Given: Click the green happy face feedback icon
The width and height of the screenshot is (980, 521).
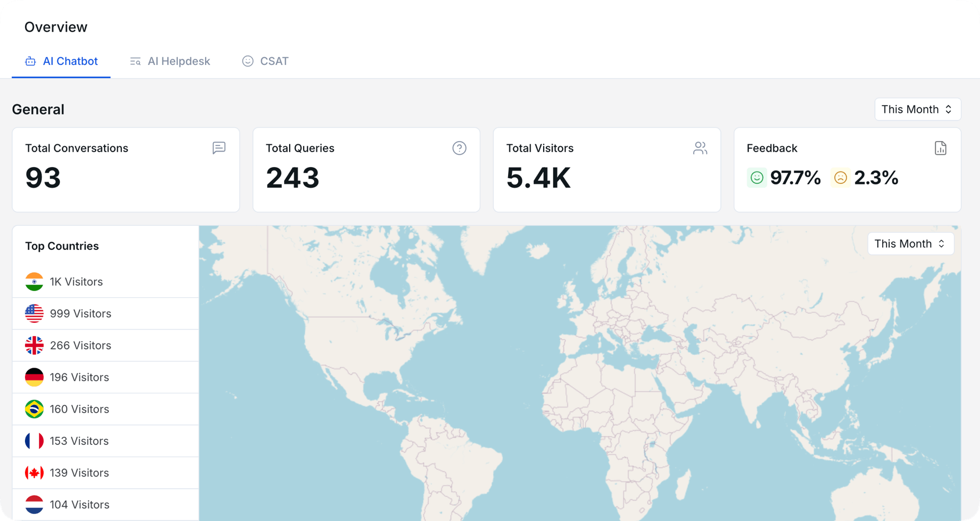Looking at the screenshot, I should click(757, 178).
